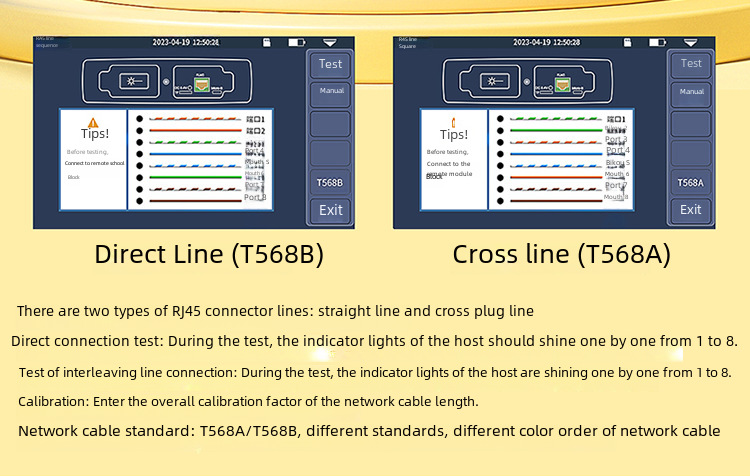Click the 'Cross line (T568A)' caption
The width and height of the screenshot is (750, 476).
(562, 254)
